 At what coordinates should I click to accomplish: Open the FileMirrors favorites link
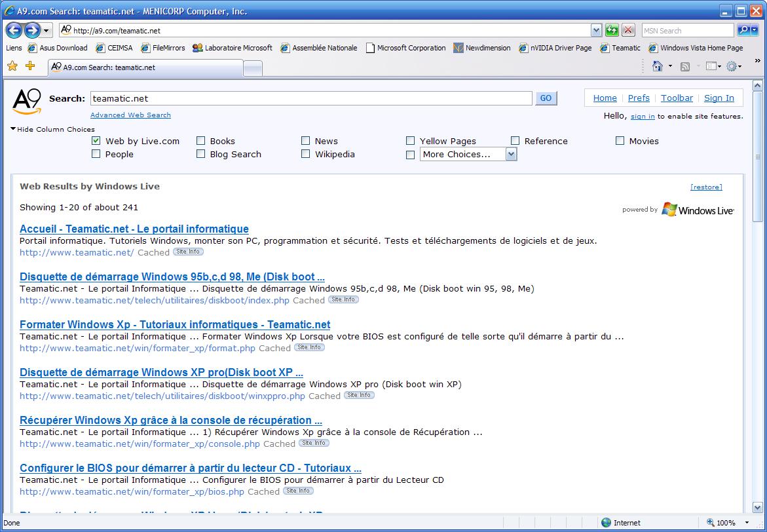(163, 48)
